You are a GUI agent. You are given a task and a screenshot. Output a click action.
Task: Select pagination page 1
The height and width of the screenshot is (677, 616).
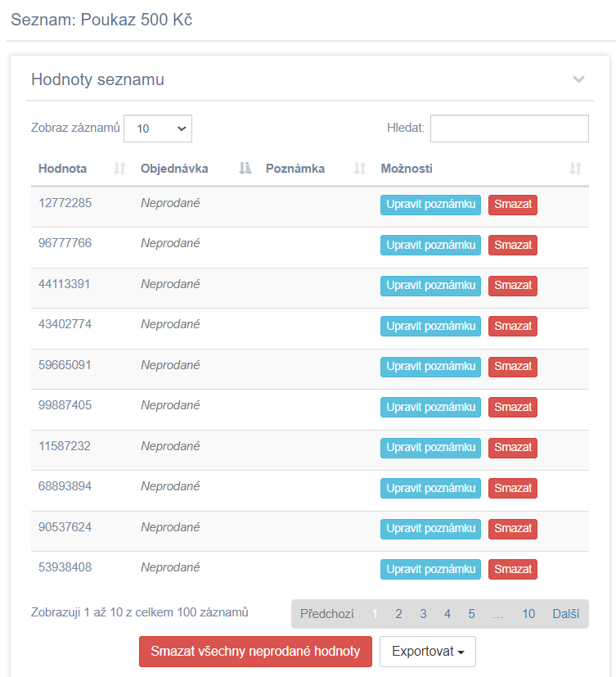point(375,613)
